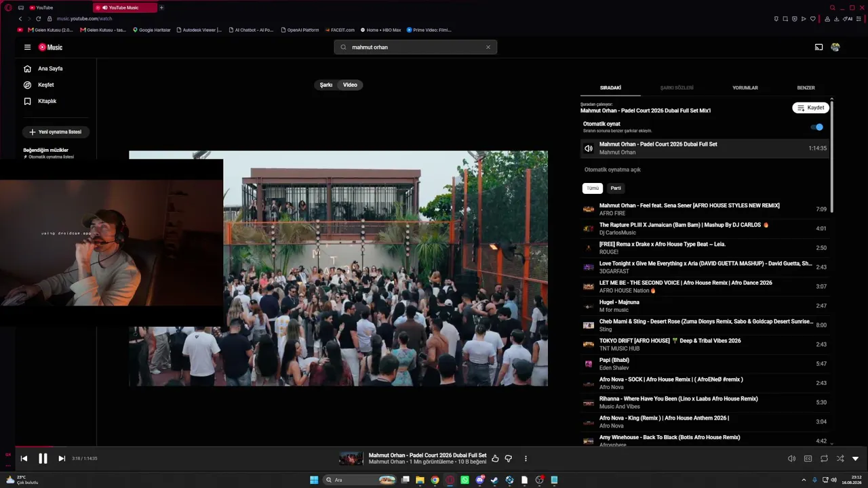Open WhatsApp from the taskbar

(465, 480)
